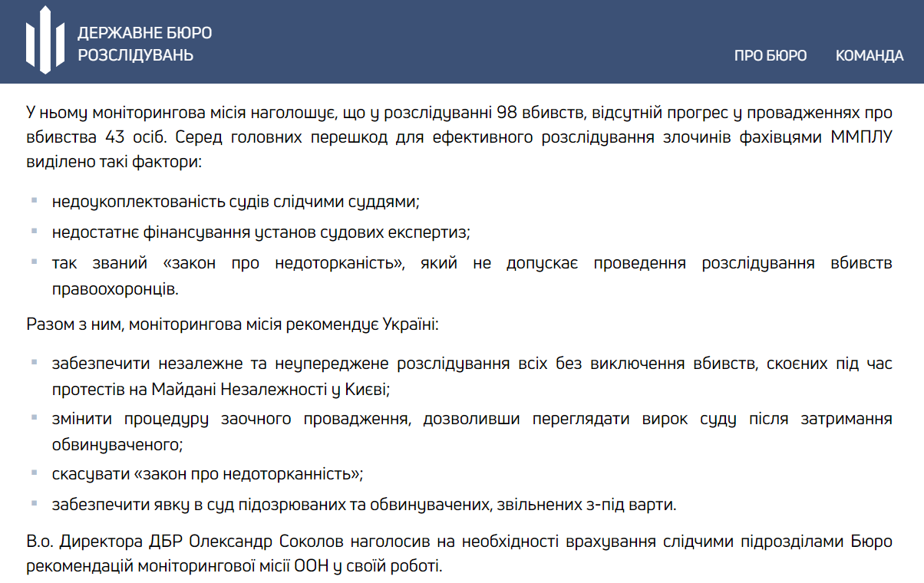Click the item скасувати «закон про недоторканність»

point(207,474)
